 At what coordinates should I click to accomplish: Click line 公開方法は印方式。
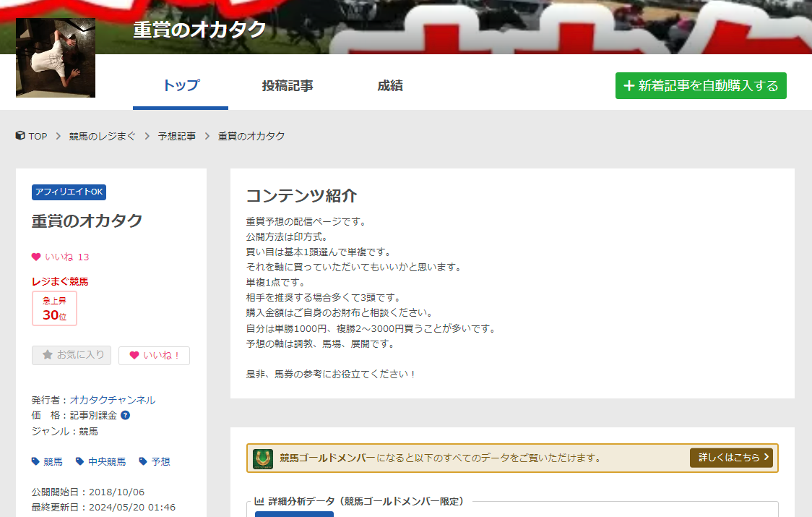tap(287, 237)
